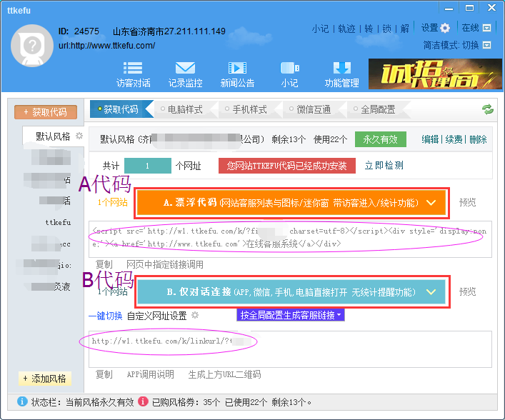Click the website count field showing 1
The height and width of the screenshot is (420, 505).
tap(148, 166)
